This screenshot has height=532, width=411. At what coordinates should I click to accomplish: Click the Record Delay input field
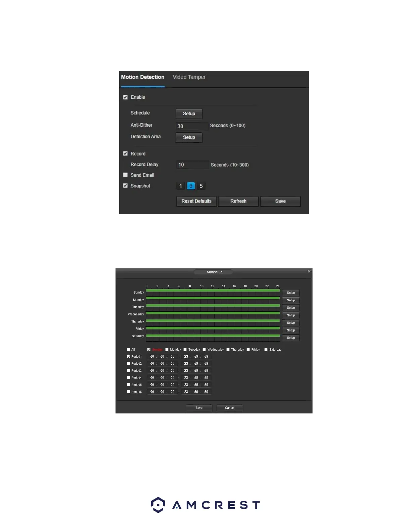click(192, 165)
